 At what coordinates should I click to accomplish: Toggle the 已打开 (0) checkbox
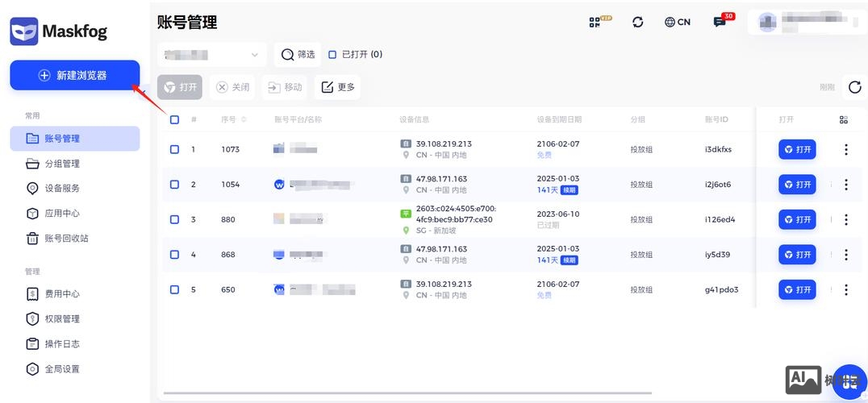click(x=332, y=55)
